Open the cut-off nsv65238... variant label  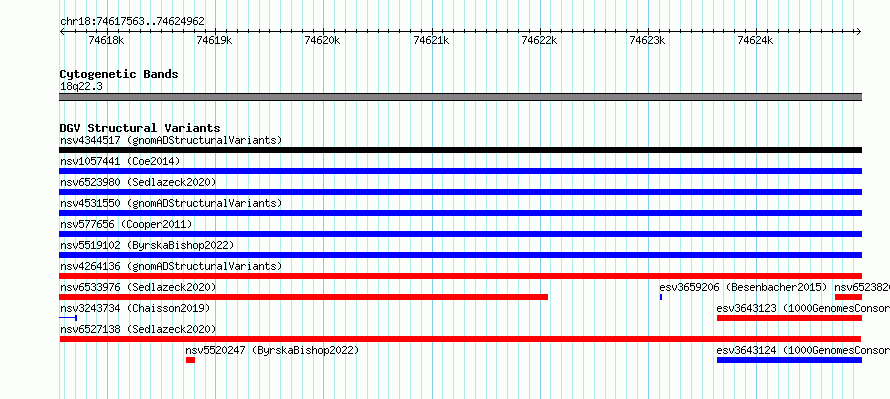pos(862,287)
